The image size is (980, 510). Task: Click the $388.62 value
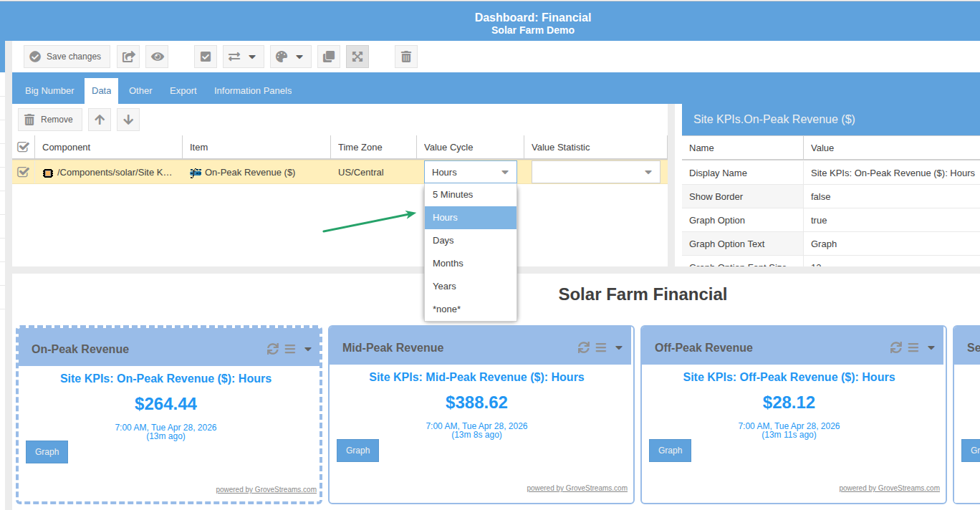pyautogui.click(x=477, y=403)
